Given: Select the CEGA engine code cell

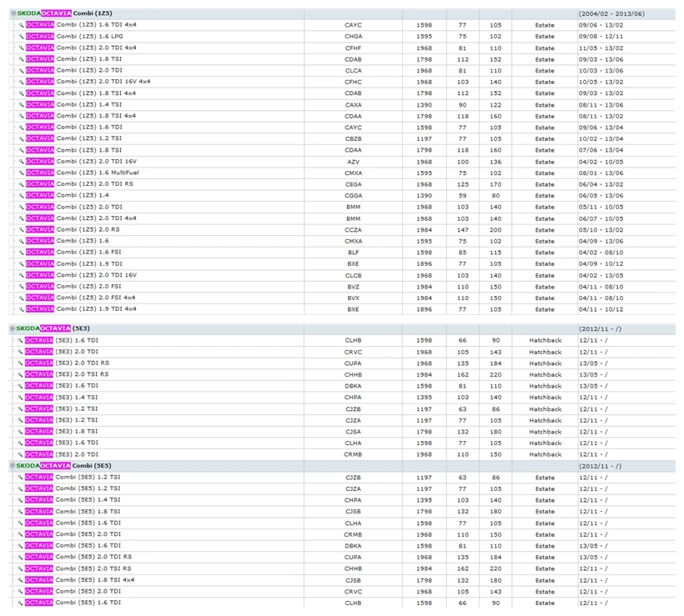Looking at the screenshot, I should click(353, 184).
